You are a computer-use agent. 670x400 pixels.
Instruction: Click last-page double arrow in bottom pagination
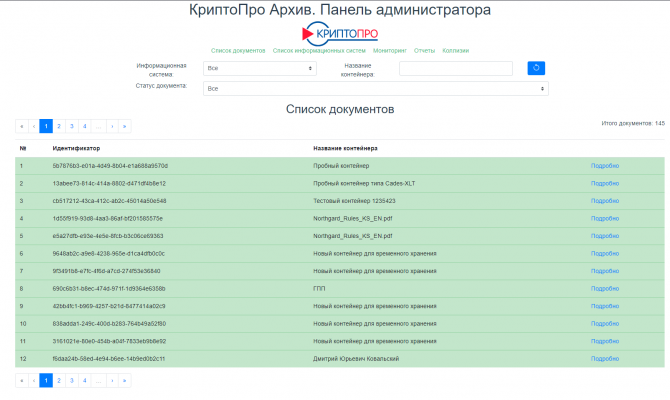(124, 380)
